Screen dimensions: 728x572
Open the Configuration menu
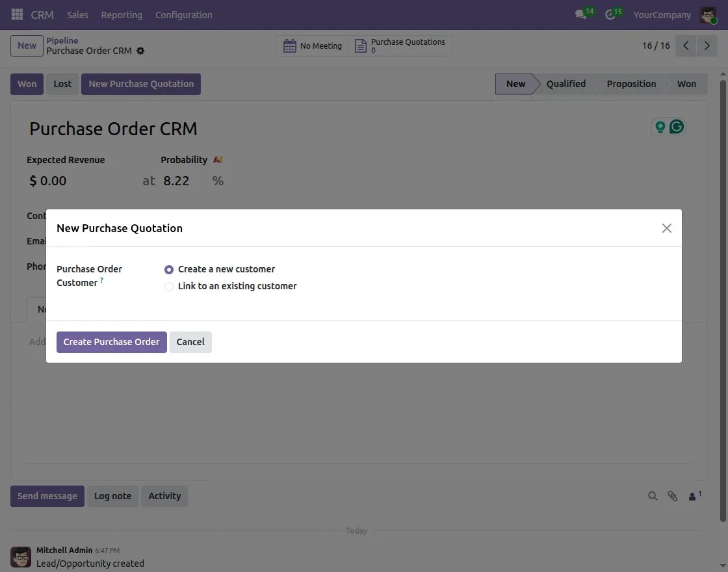pos(183,14)
